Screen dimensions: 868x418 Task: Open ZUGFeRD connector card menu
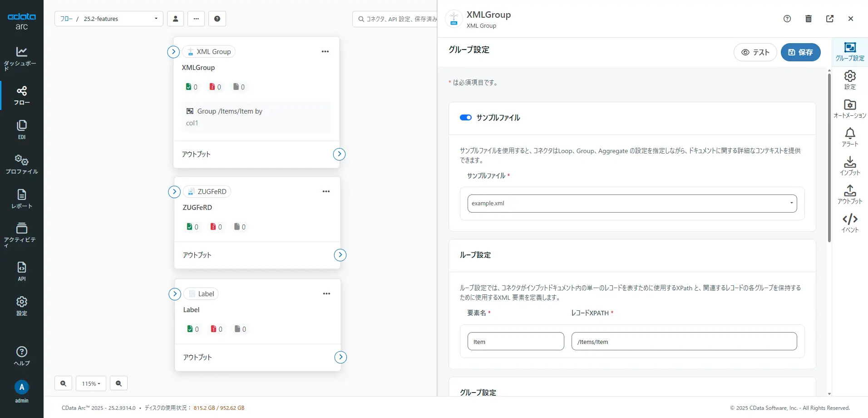pos(326,191)
